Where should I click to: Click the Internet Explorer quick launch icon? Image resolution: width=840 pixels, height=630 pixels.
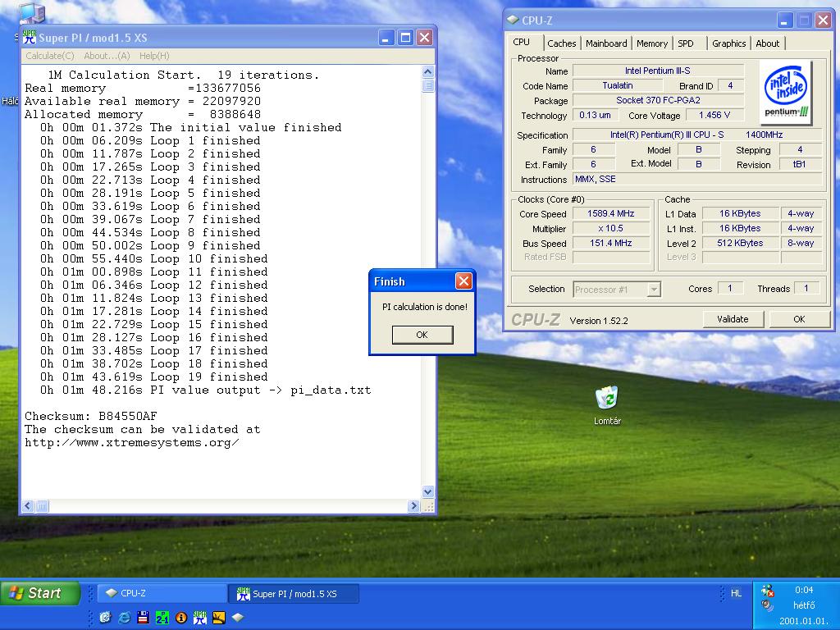click(x=125, y=618)
